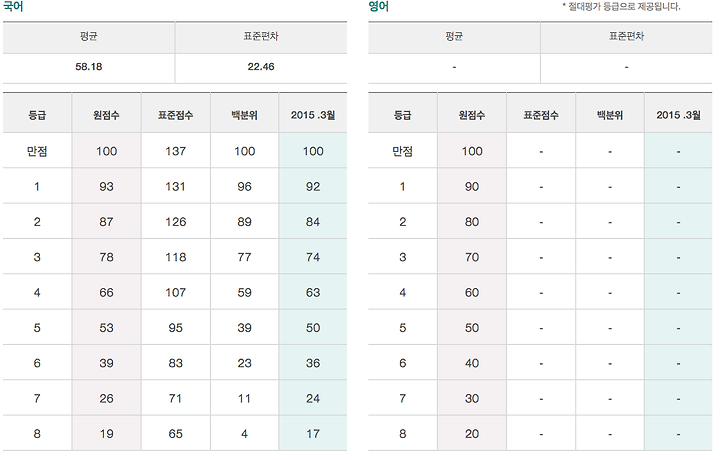Click 만점 row label in 영어 table
This screenshot has width=720, height=460.
[x=403, y=151]
